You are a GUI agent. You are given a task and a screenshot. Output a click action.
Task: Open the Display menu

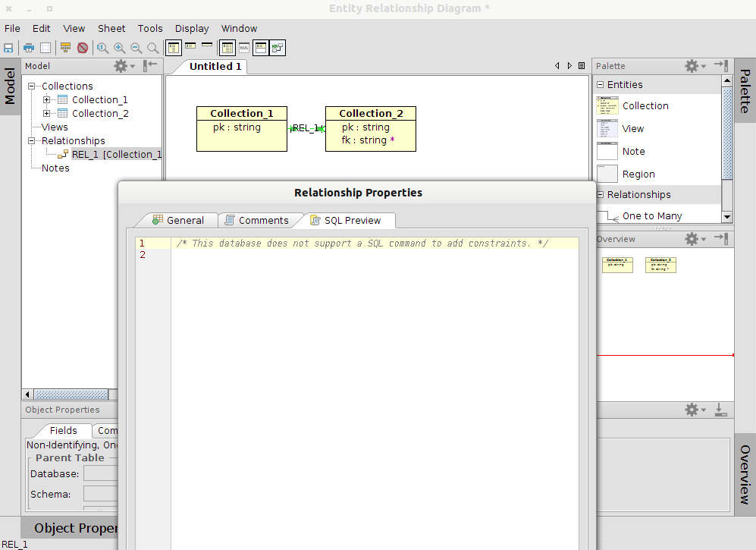[191, 29]
